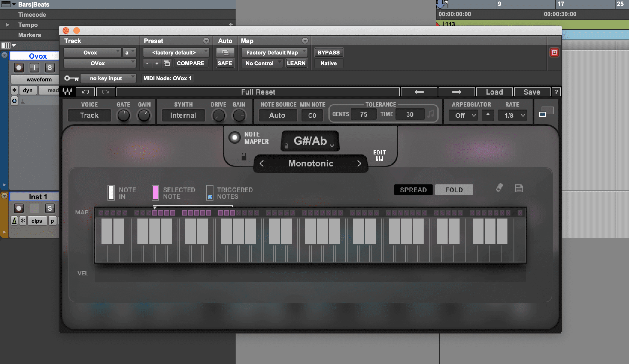The width and height of the screenshot is (629, 364).
Task: Click the Waves logo icon
Action: (67, 92)
